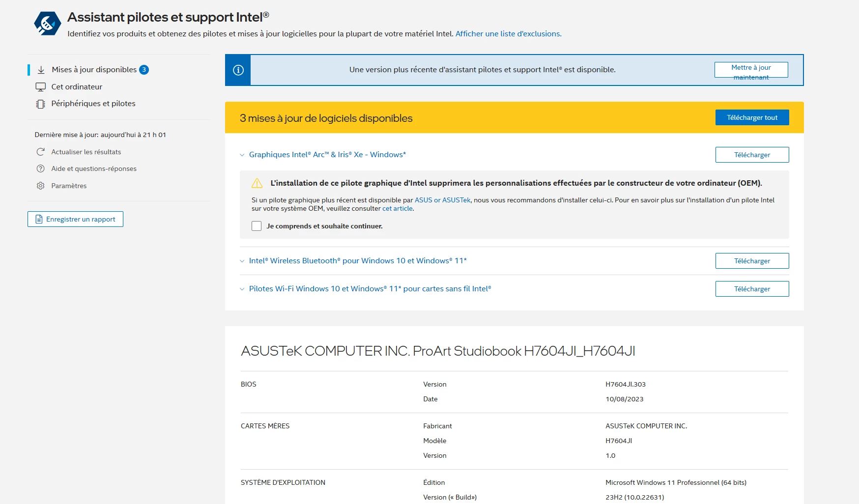The height and width of the screenshot is (504, 859).
Task: Click the yellow warning triangle icon
Action: (257, 183)
